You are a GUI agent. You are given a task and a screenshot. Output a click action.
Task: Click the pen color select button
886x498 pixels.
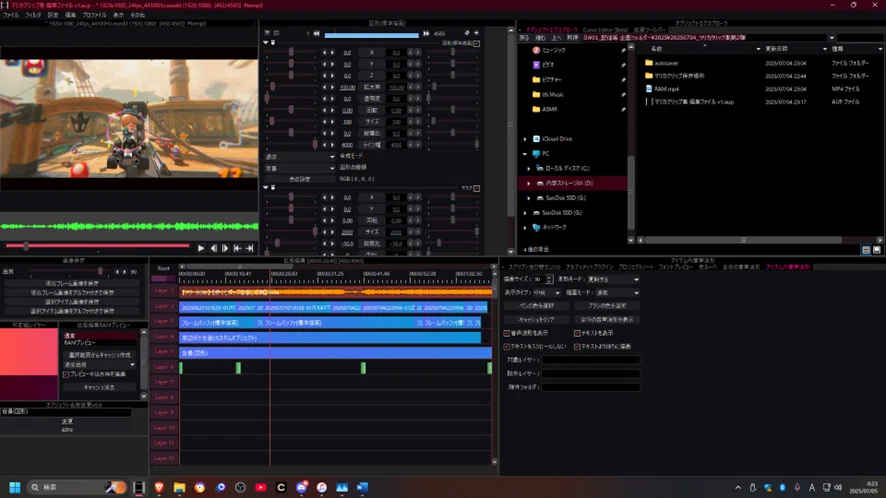coord(536,306)
